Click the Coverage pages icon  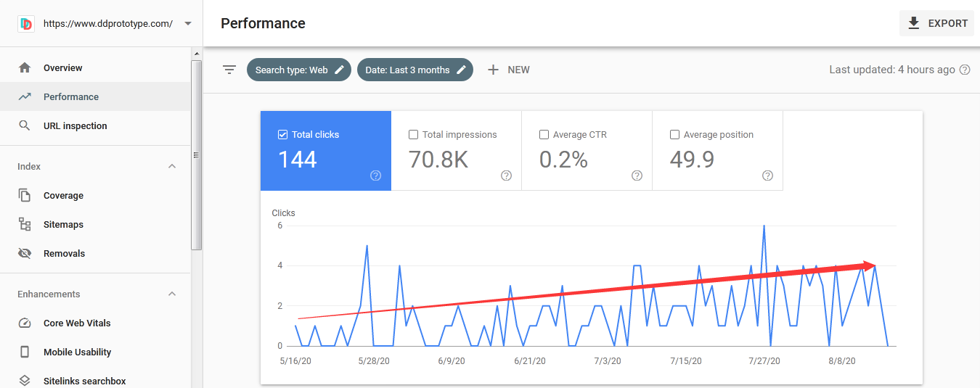tap(25, 195)
